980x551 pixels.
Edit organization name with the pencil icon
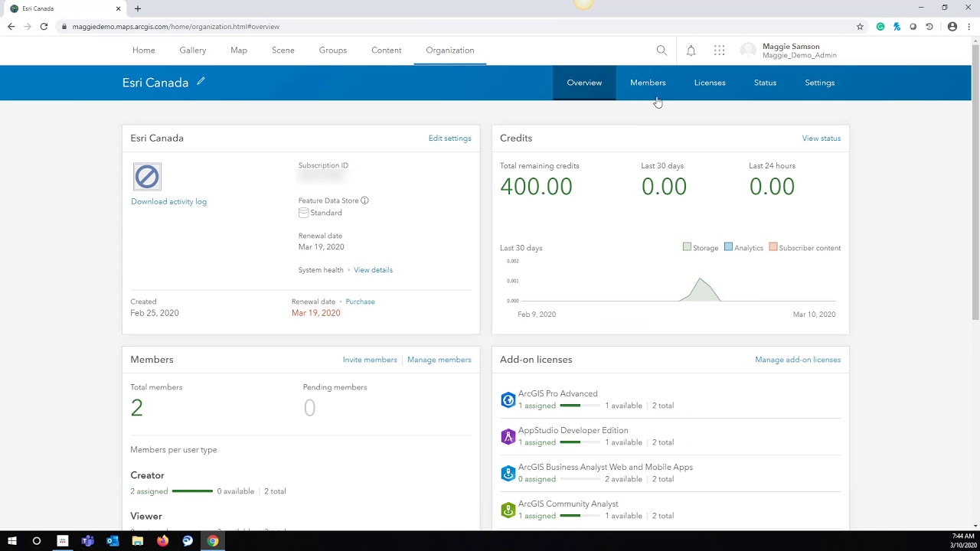click(x=201, y=81)
